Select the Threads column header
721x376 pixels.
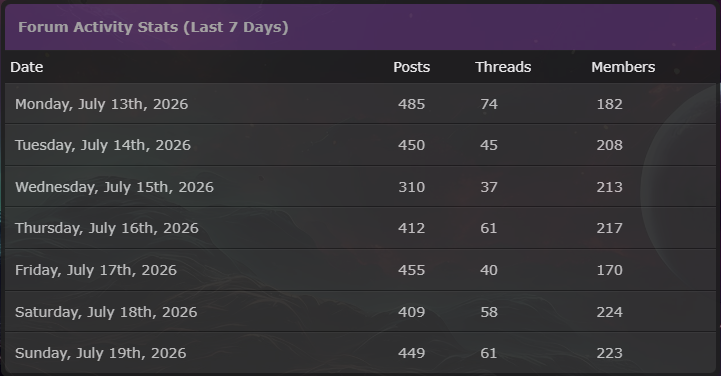[503, 67]
